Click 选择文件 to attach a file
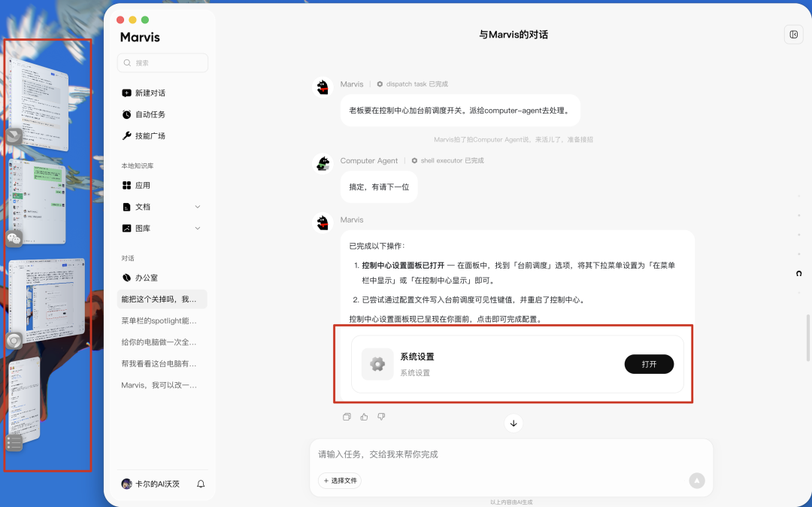This screenshot has width=812, height=507. (x=340, y=481)
